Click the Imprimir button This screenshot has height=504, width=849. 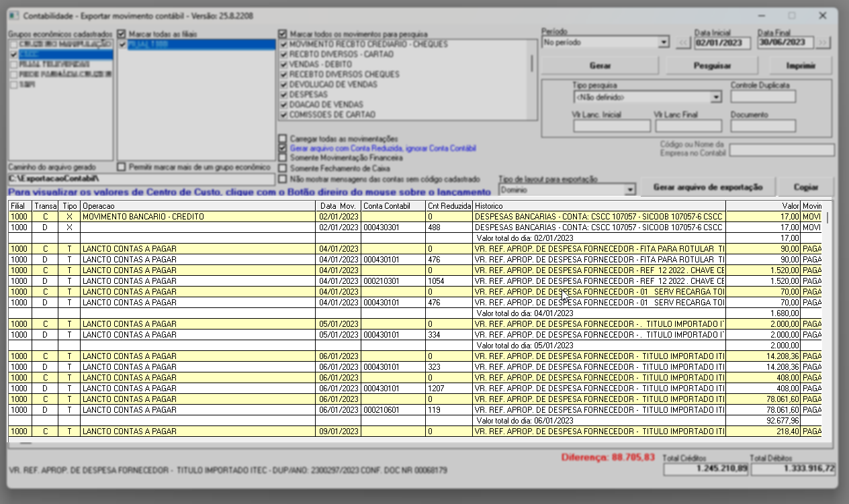801,66
